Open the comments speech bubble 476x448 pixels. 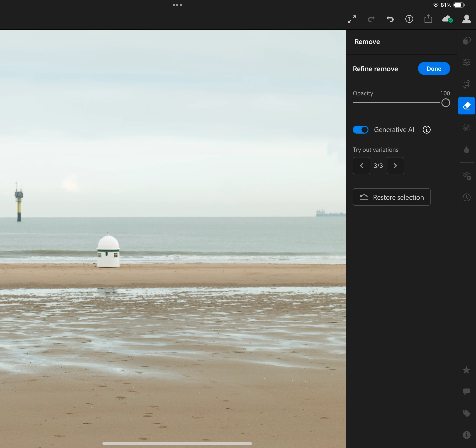466,392
